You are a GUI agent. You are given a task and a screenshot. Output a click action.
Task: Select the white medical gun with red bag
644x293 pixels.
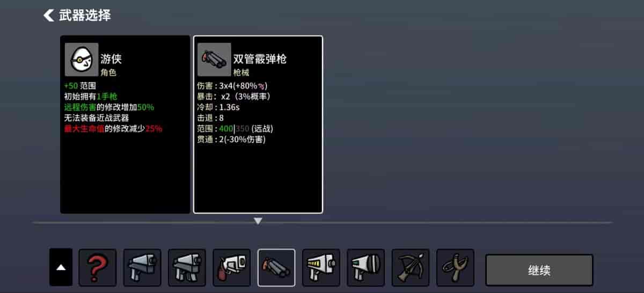click(232, 267)
